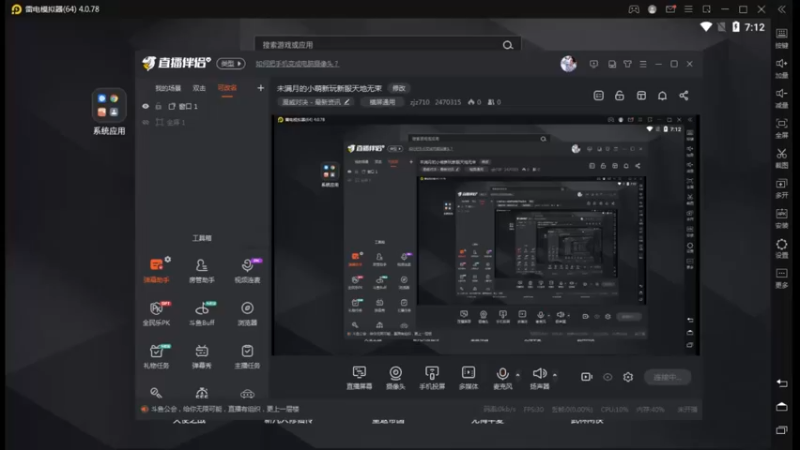800x450 pixels.
Task: Select the orange highlighted scene tab
Action: point(227,88)
